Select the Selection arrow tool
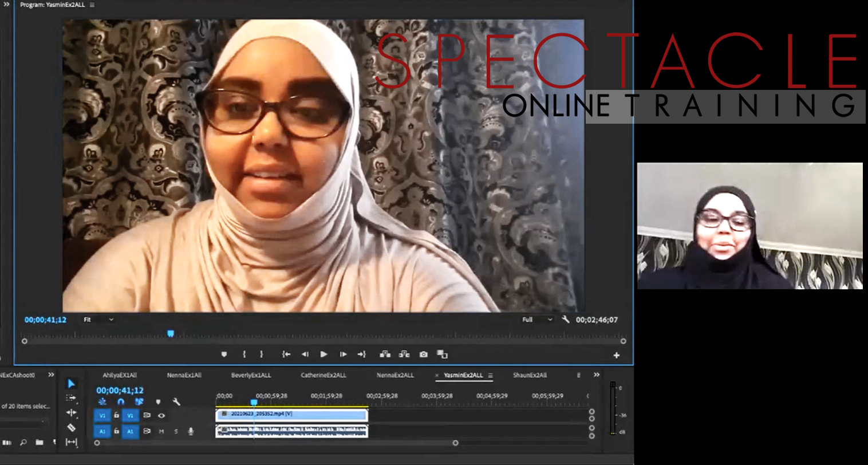Image resolution: width=868 pixels, height=465 pixels. [x=71, y=384]
